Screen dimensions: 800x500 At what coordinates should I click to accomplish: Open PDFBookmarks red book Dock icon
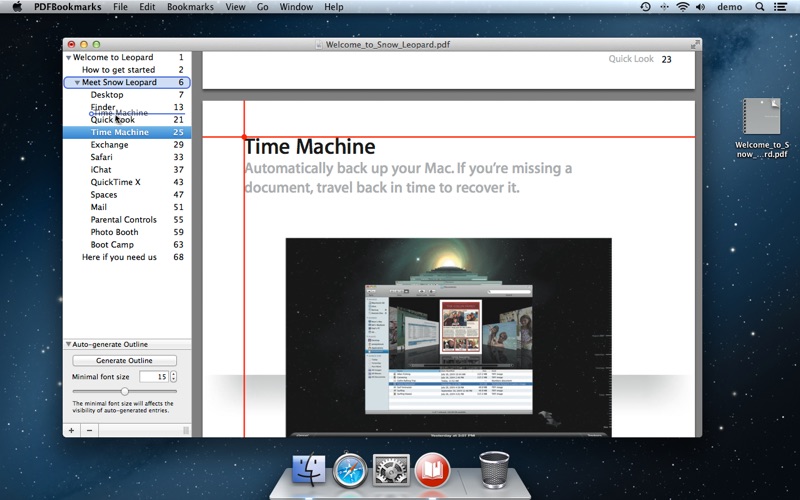433,469
